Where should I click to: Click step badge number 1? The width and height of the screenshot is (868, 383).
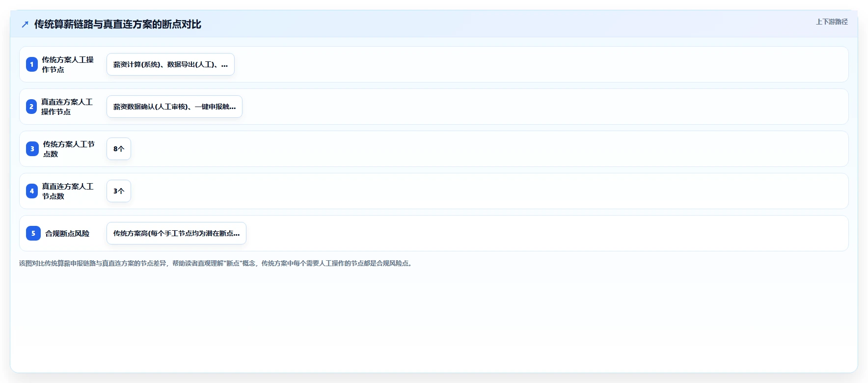(x=32, y=64)
